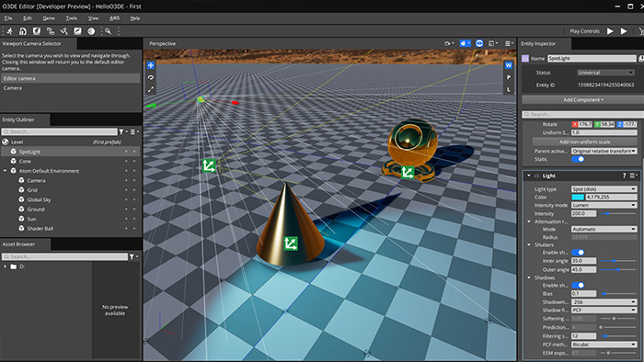
Task: Click the padlock toolbar icon
Action: click(23, 31)
